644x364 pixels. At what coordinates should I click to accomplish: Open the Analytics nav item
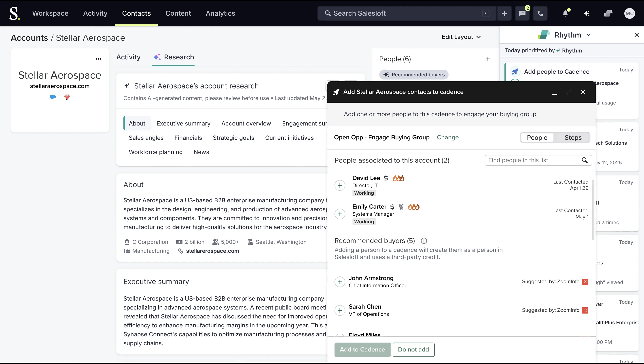(220, 13)
